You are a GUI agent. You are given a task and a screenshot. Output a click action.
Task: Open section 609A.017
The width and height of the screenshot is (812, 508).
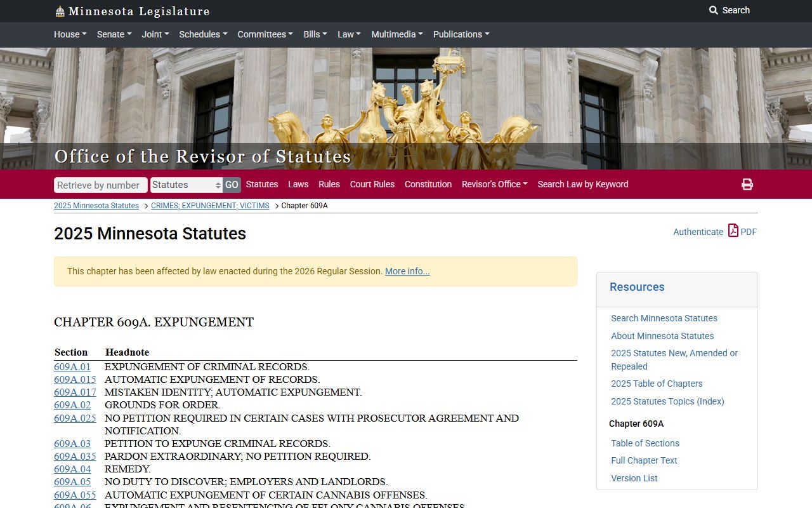(x=75, y=392)
